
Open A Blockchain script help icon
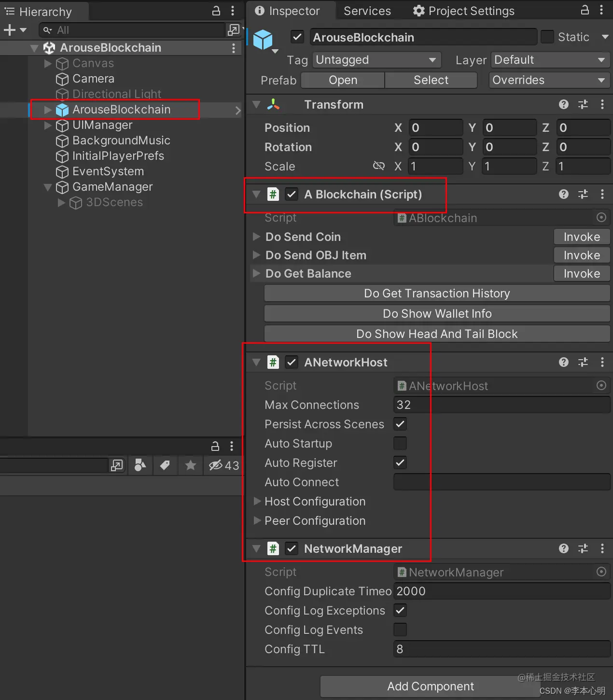[564, 194]
